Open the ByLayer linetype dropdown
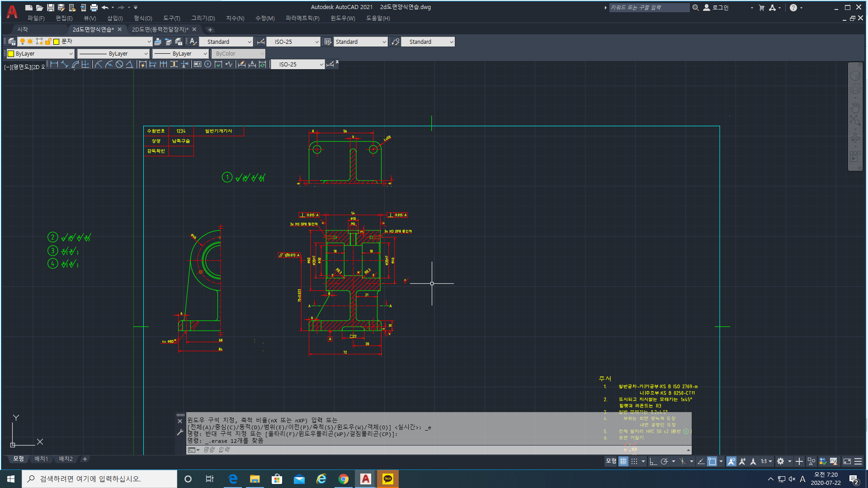This screenshot has width=868, height=488. click(x=113, y=53)
